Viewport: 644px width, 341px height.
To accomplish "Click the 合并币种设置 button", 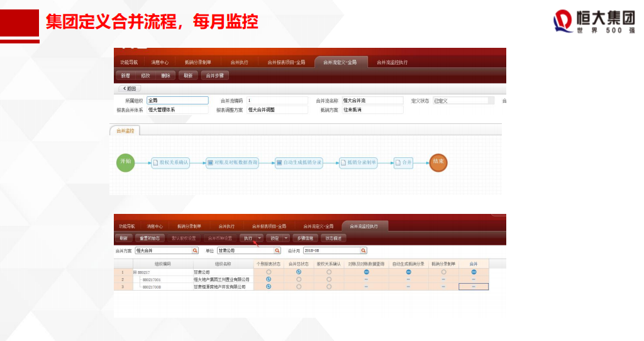I will (219, 238).
